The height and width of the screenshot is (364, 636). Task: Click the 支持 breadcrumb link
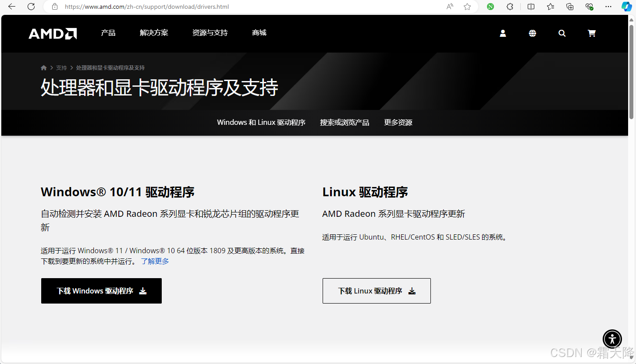(x=61, y=68)
